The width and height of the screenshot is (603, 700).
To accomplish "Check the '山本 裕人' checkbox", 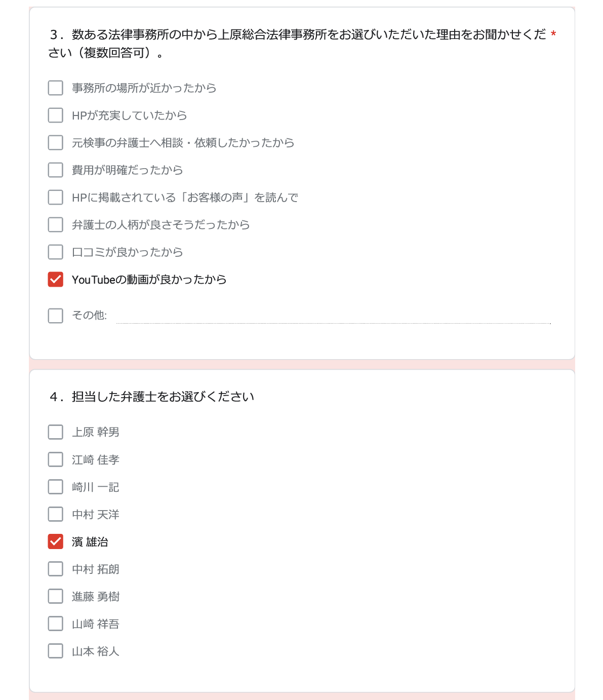I will [56, 651].
